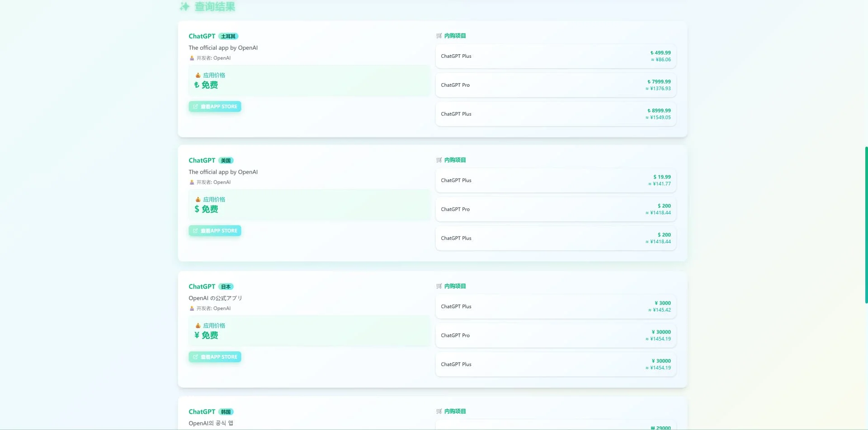The width and height of the screenshot is (868, 430).
Task: Open App Store link for US ChatGPT
Action: coord(215,231)
